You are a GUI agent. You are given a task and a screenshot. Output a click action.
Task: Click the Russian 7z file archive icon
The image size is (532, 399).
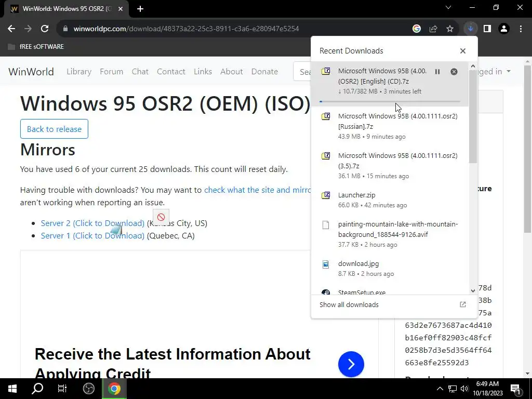click(x=326, y=116)
